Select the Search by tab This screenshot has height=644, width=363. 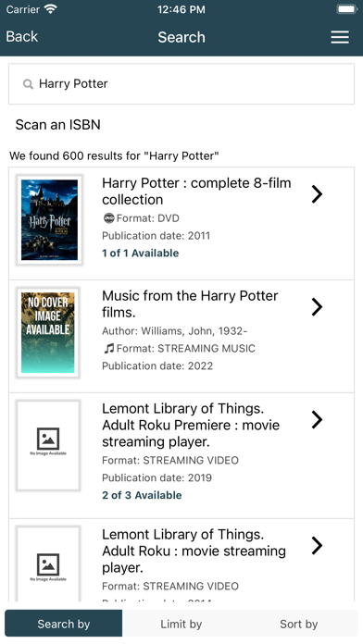[64, 624]
